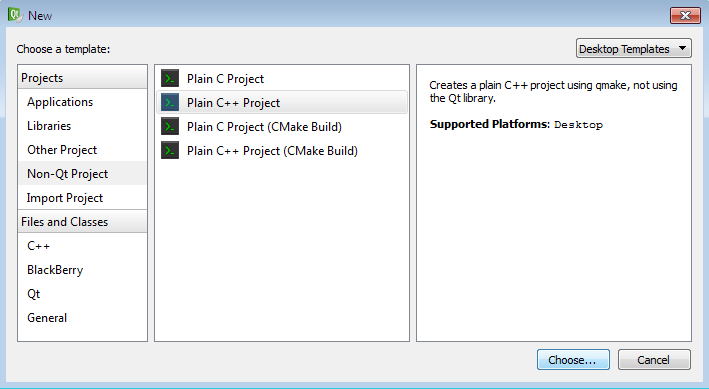The width and height of the screenshot is (709, 389).
Task: Click the Cancel button
Action: [654, 360]
